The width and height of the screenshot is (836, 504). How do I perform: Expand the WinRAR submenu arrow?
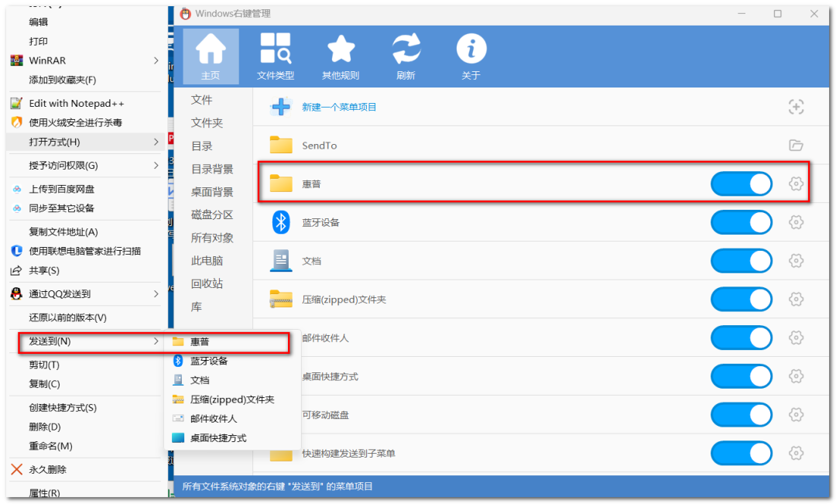pyautogui.click(x=156, y=60)
